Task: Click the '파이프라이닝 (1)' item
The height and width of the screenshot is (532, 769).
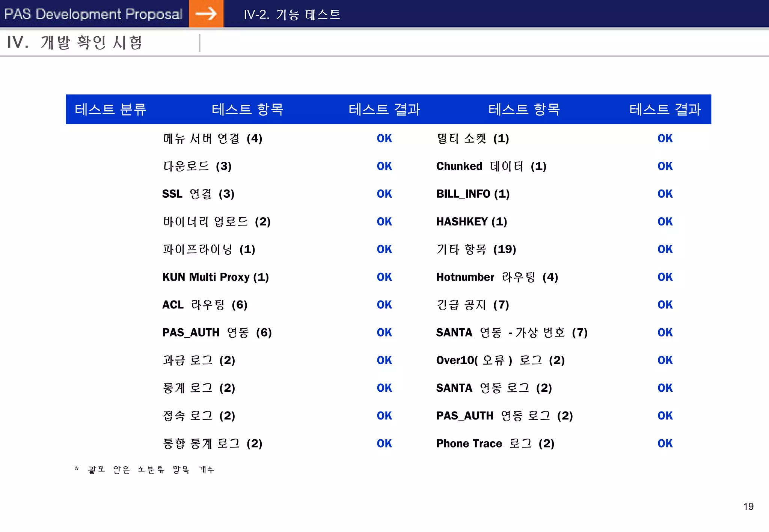Action: (209, 249)
